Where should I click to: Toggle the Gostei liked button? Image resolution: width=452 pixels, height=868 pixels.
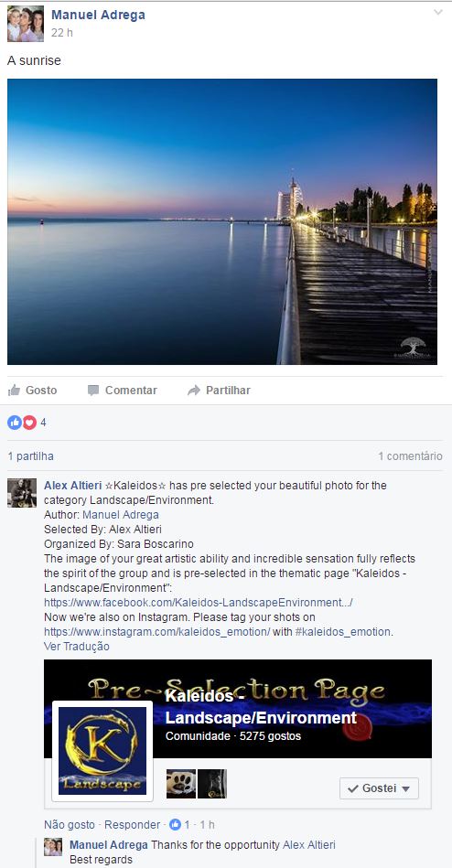[379, 788]
